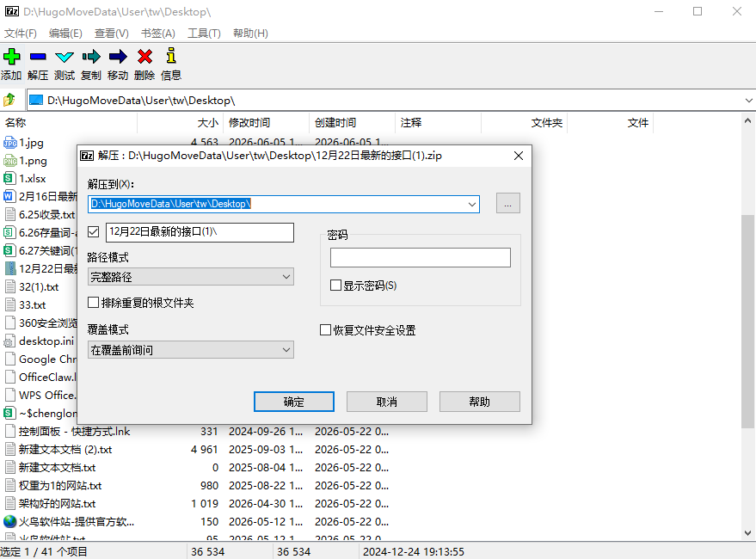The image size is (756, 559).
Task: Enable 恢复文件安全设置 checkbox
Action: pyautogui.click(x=325, y=330)
